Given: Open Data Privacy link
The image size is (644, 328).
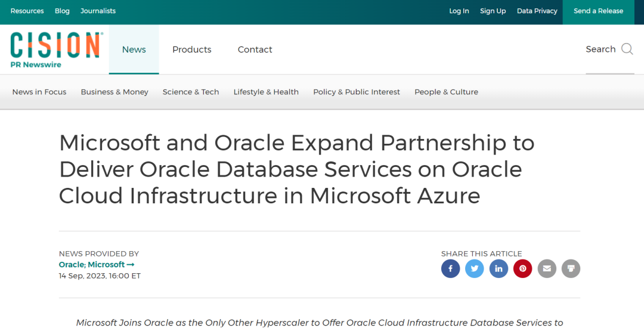Looking at the screenshot, I should pos(537,11).
